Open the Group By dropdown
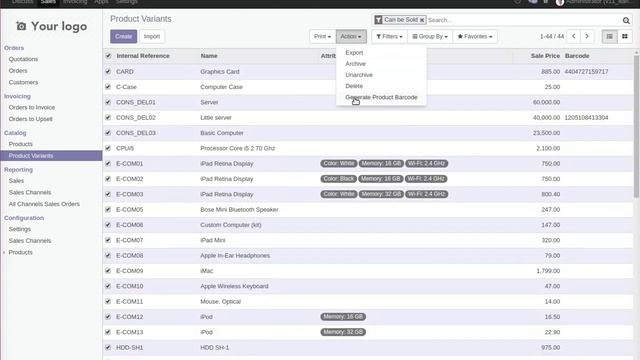Viewport: 640px width, 360px height. click(430, 36)
